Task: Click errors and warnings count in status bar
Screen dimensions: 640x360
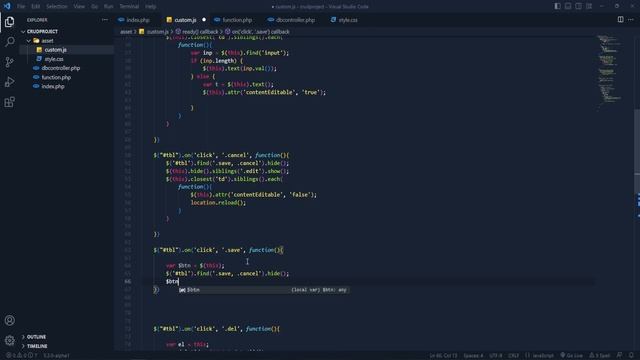Action: coord(21,356)
